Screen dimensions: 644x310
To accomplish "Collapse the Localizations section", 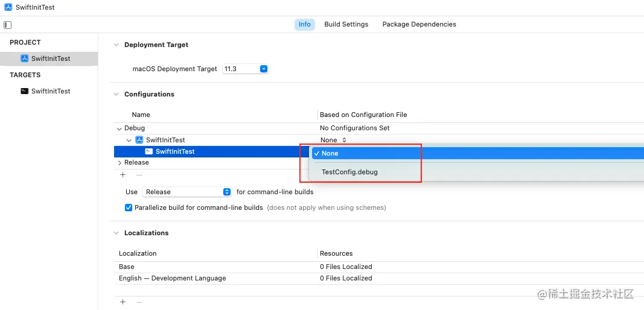I will pyautogui.click(x=116, y=233).
